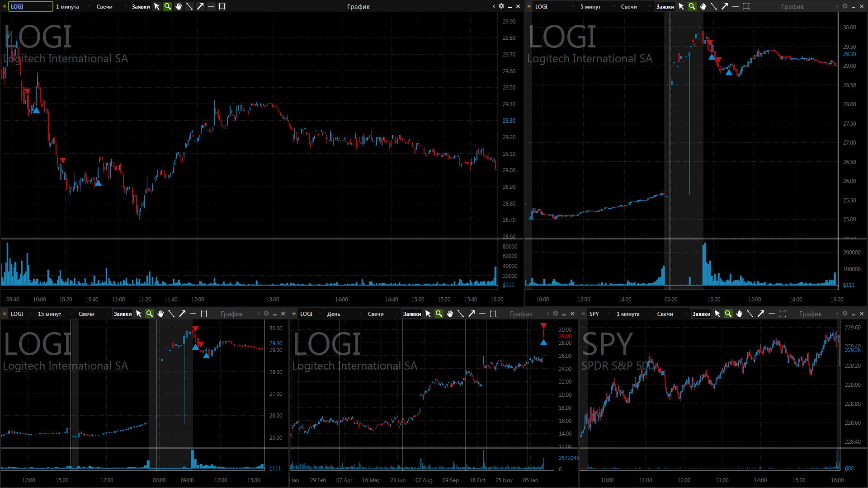Activate zoom tool in День LOGI chart
The width and height of the screenshot is (868, 488).
click(x=439, y=314)
